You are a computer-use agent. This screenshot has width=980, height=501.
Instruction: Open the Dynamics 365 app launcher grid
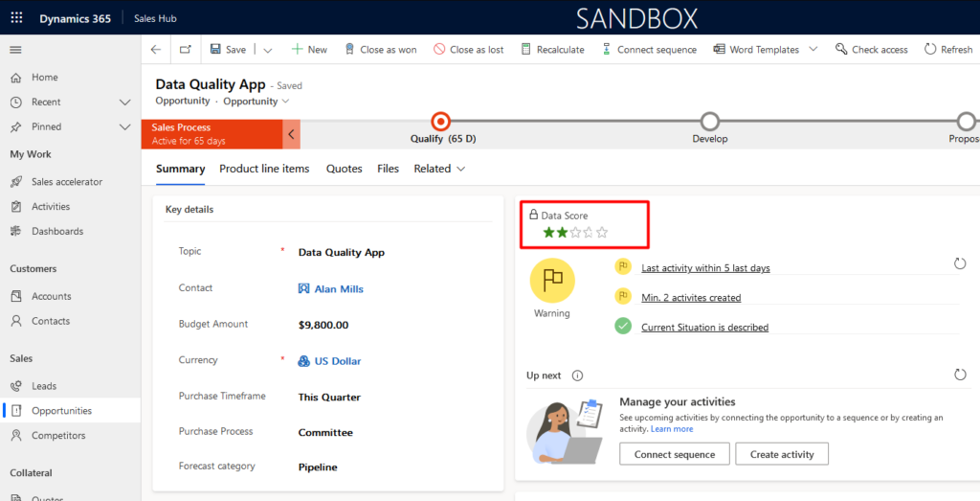[x=17, y=17]
